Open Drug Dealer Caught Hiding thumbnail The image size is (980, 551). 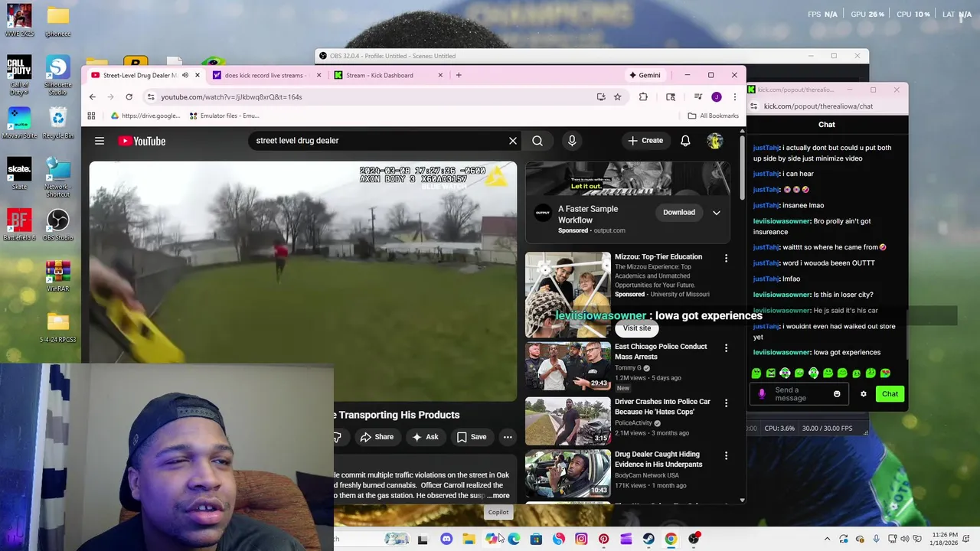568,473
